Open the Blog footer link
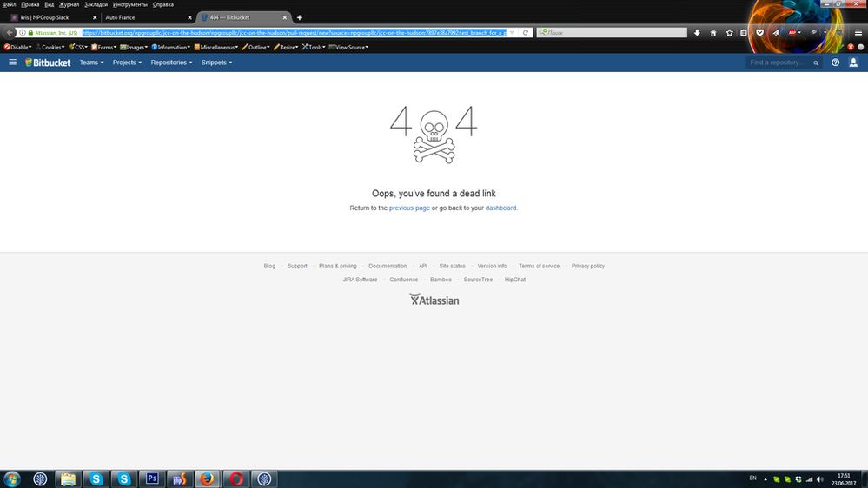The image size is (868, 488). (x=269, y=266)
